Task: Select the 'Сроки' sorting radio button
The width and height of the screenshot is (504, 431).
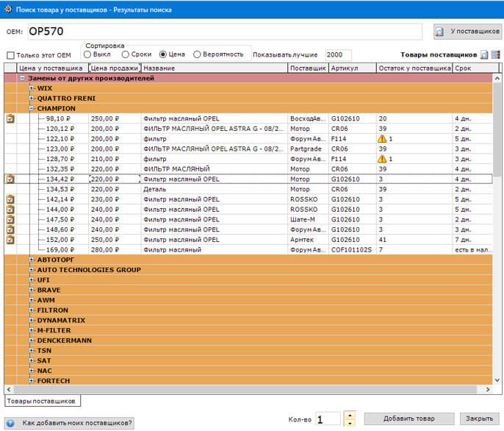Action: [x=126, y=54]
